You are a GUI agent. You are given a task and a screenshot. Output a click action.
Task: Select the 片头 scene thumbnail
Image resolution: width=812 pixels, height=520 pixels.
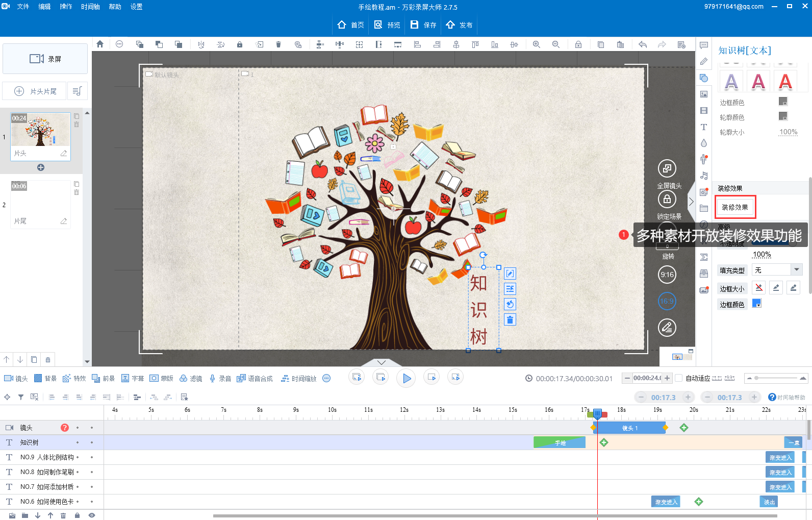coord(41,136)
